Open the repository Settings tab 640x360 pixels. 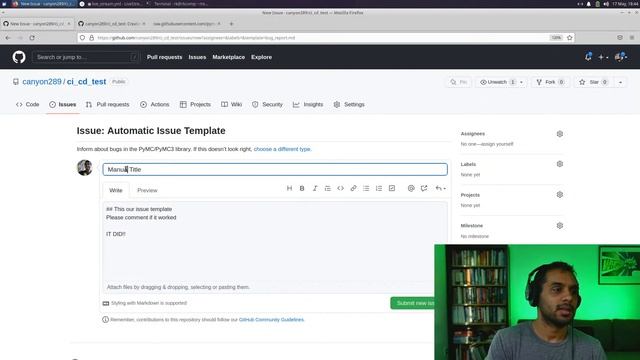click(349, 104)
